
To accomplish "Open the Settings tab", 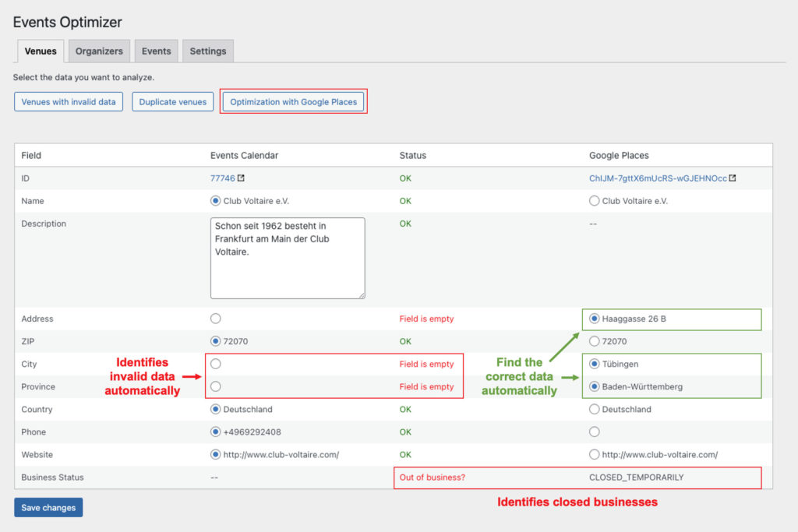I will click(207, 51).
